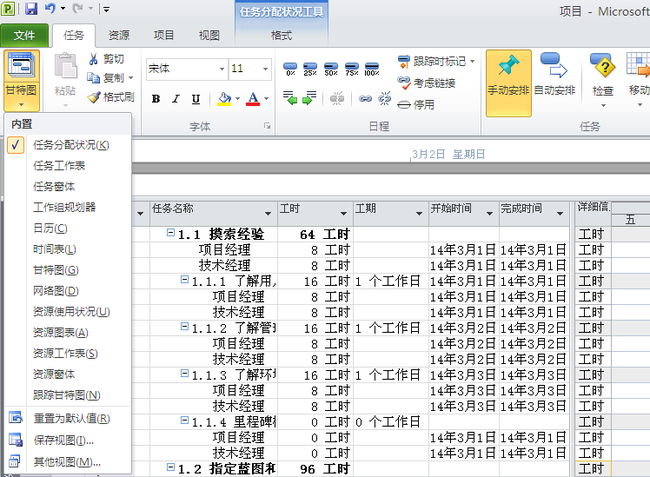650x477 pixels.
Task: Click the Undo arrow icon
Action: (50, 8)
